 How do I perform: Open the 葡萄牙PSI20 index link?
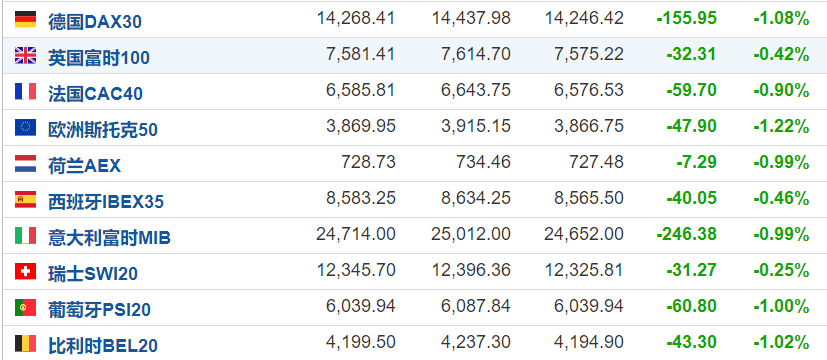[x=99, y=309]
